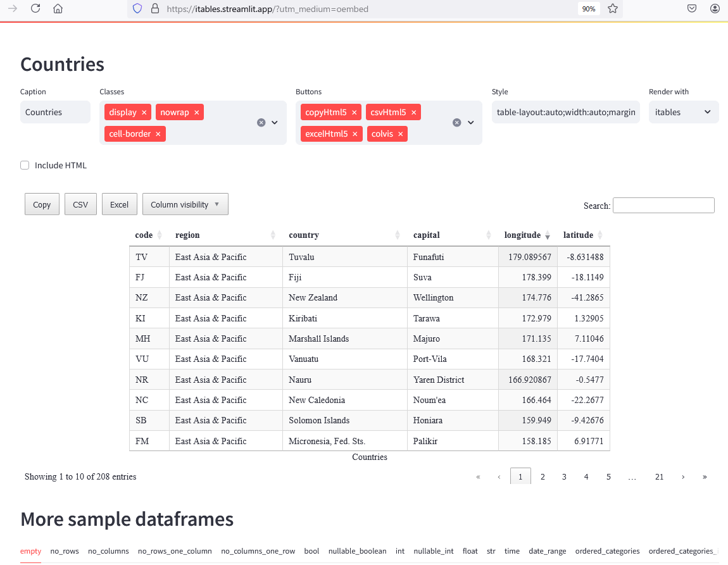Image resolution: width=728 pixels, height=565 pixels.
Task: Go to pagination page 4
Action: 586,476
